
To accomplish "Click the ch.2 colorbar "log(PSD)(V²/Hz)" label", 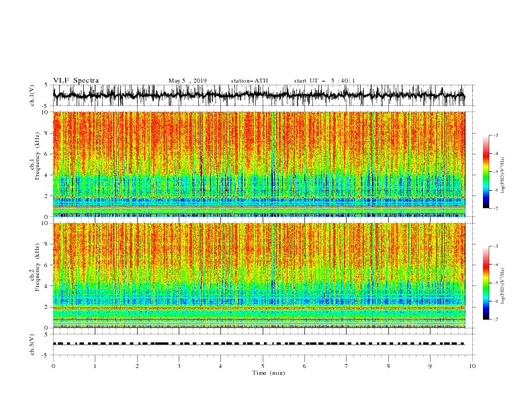I will pos(503,286).
